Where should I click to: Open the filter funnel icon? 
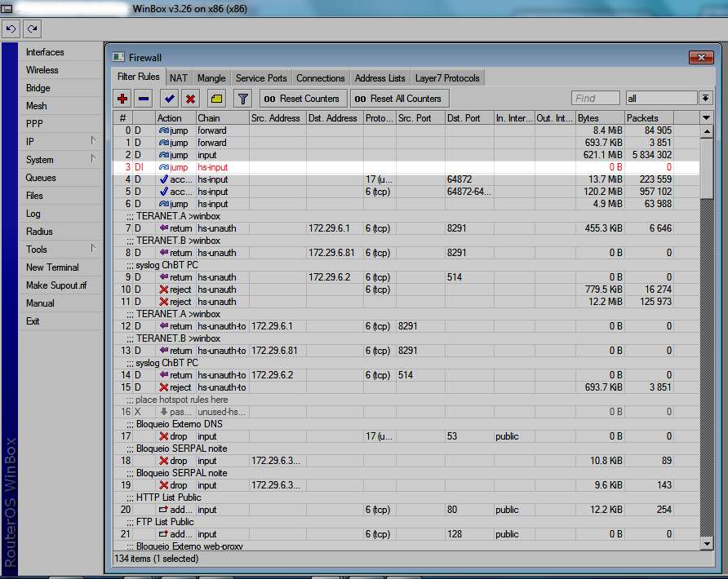click(242, 99)
